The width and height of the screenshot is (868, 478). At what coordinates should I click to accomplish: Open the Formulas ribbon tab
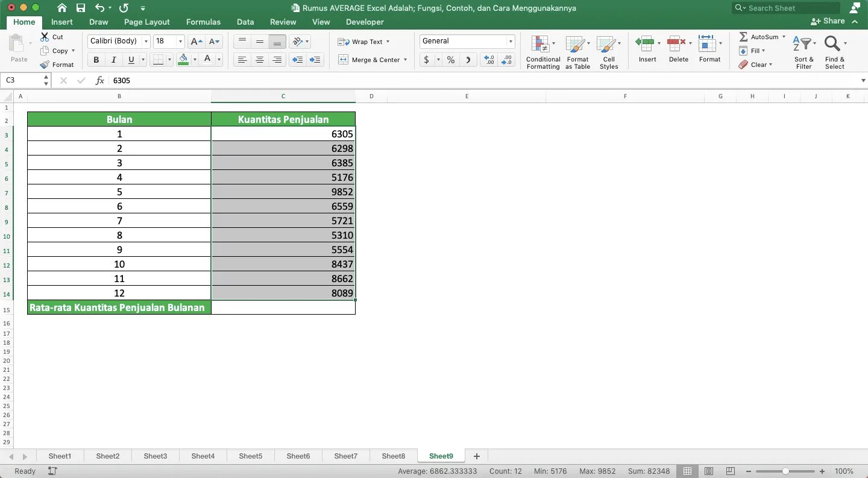[x=203, y=22]
